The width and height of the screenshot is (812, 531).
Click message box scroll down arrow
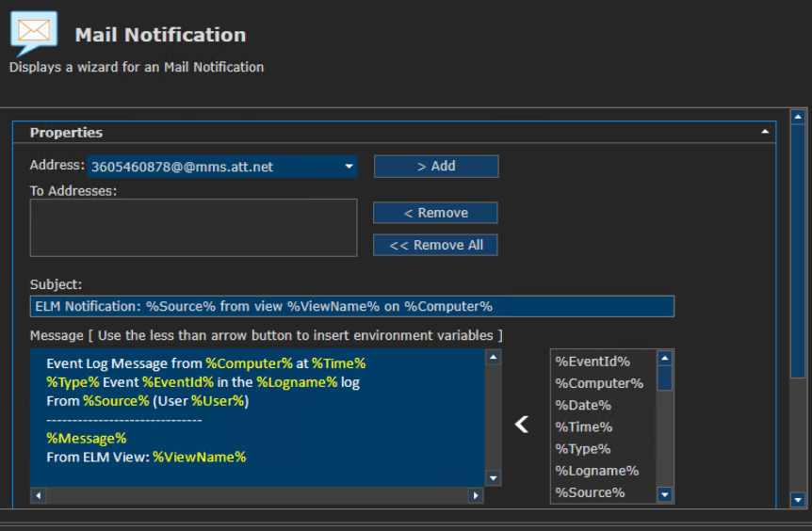click(x=493, y=478)
